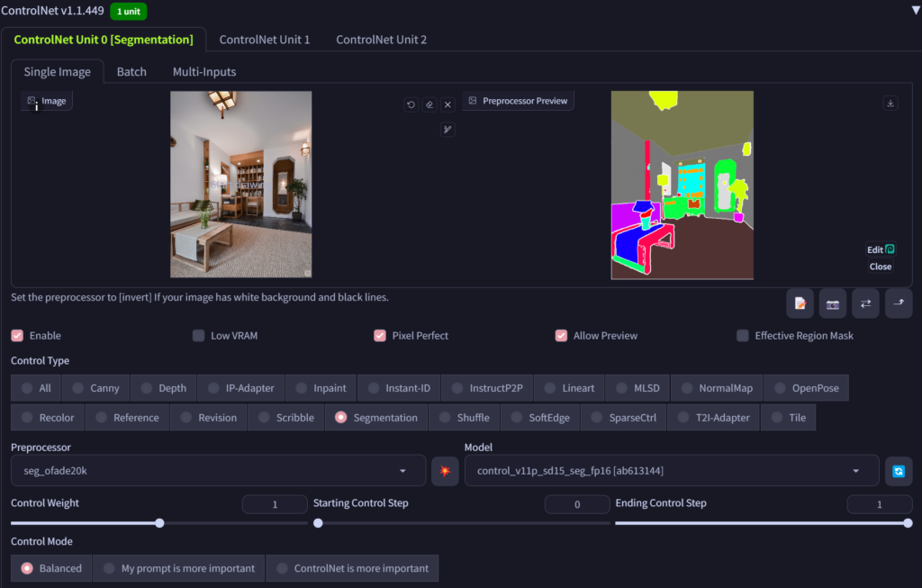Viewport: 922px width, 588px height.
Task: Click the camera webcam icon
Action: click(833, 304)
